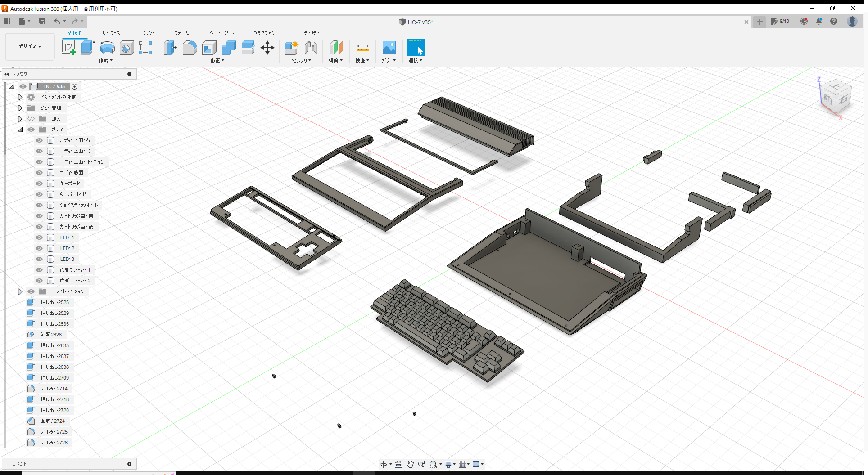Viewport: 868px width, 475px height.
Task: Click the Save button
Action: point(42,21)
